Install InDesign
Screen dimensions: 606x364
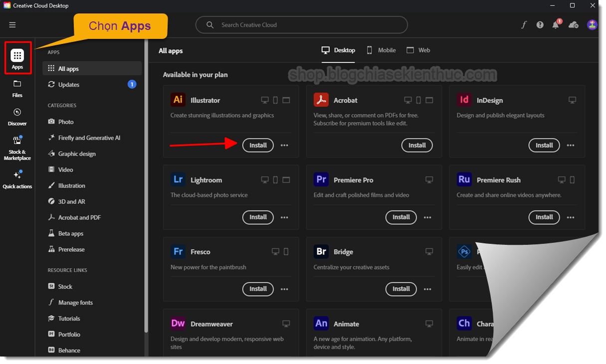pyautogui.click(x=544, y=145)
